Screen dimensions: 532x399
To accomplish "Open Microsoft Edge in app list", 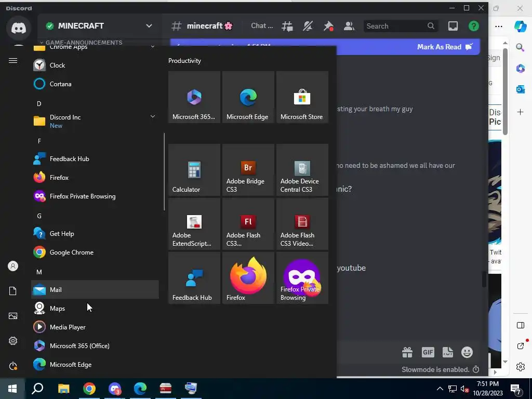I will pos(95,364).
